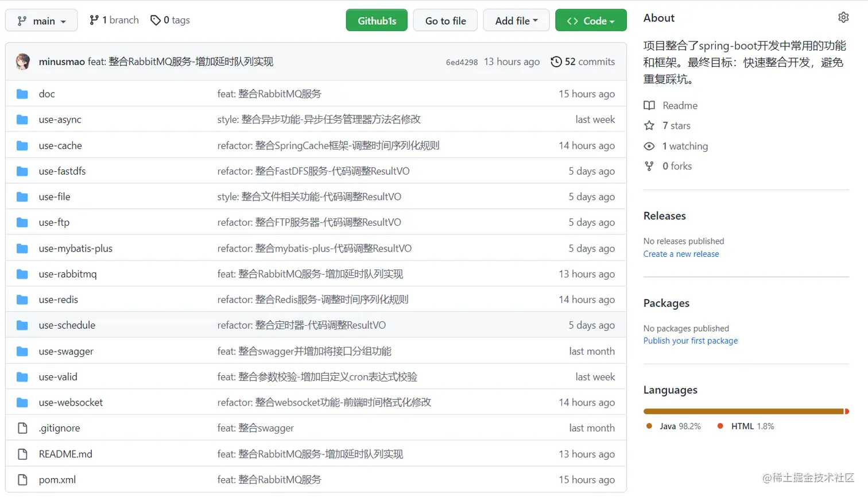Open the use-fastdfs folder name
The image size is (868, 497).
[62, 171]
